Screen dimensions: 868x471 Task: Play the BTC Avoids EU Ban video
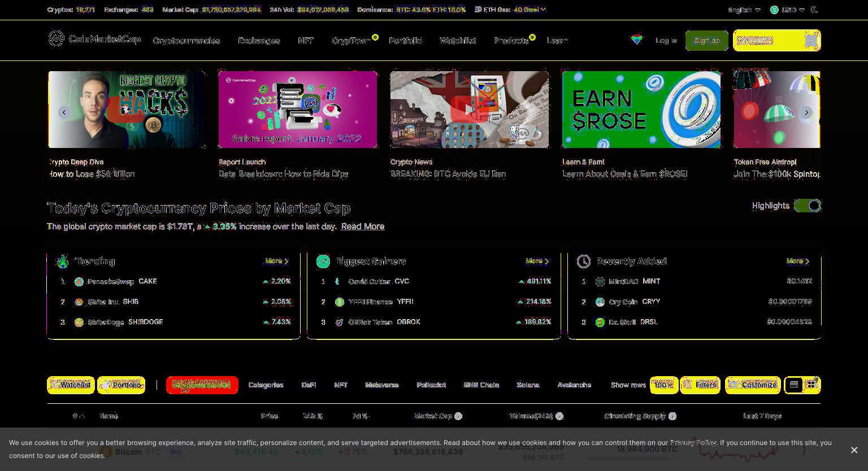coord(468,110)
